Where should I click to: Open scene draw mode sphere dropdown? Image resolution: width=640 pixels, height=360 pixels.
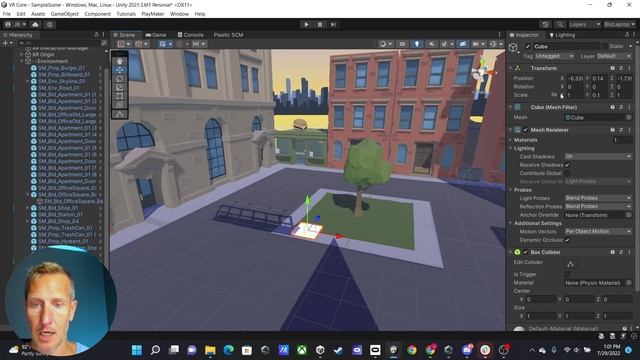(385, 44)
